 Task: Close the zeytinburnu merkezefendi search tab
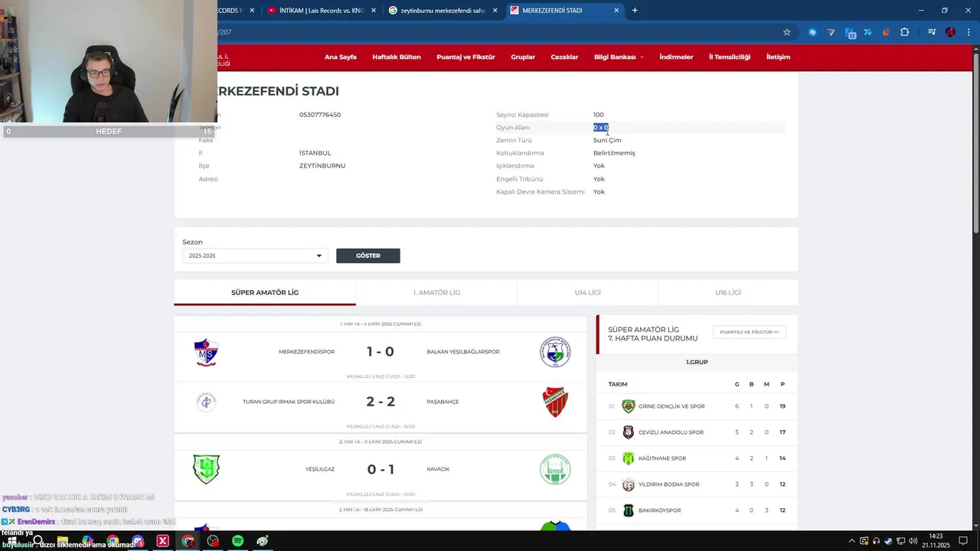coord(495,11)
